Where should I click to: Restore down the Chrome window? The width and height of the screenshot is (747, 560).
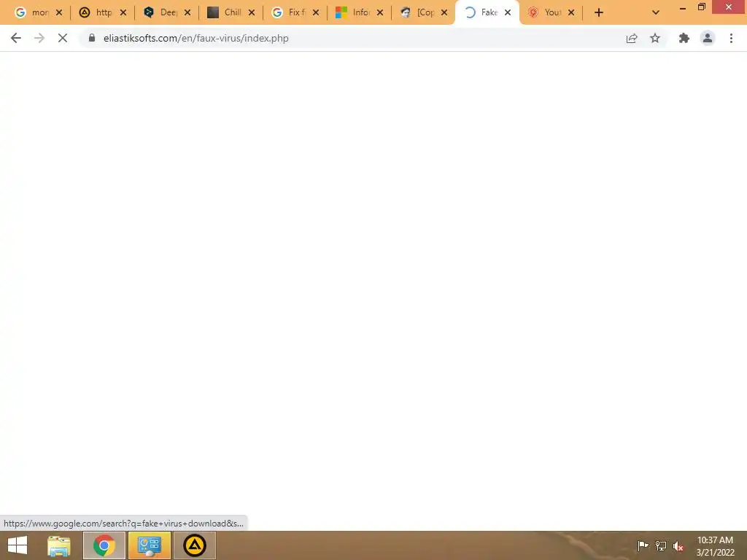pyautogui.click(x=702, y=7)
